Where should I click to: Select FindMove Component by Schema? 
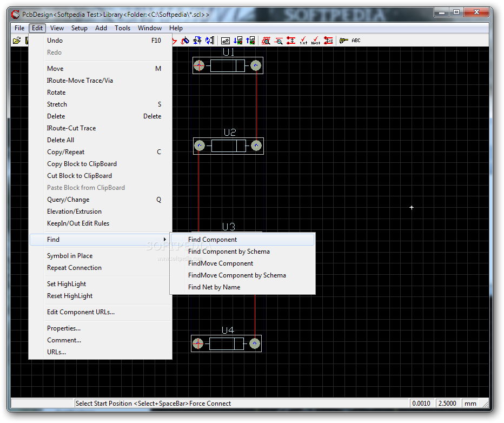(x=243, y=275)
